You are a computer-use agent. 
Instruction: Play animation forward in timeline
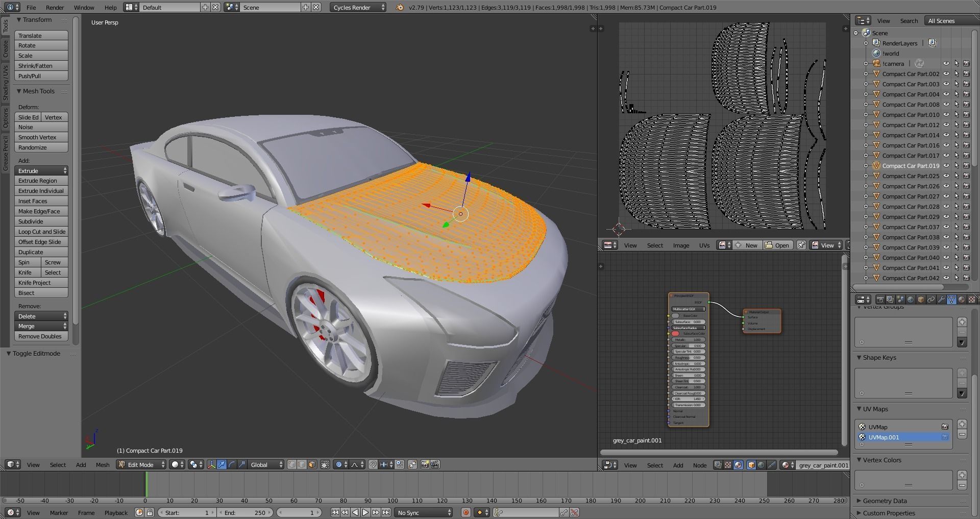365,512
